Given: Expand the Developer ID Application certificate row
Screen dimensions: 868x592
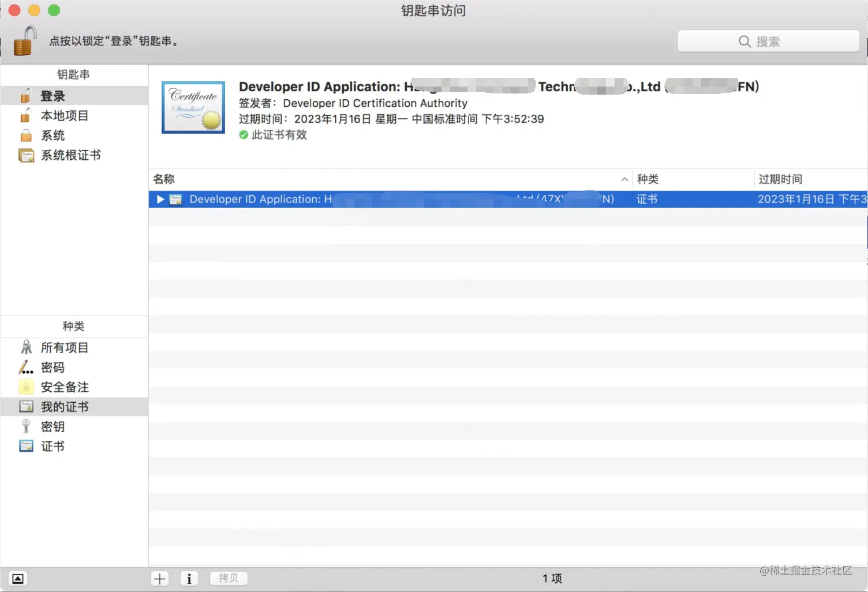Looking at the screenshot, I should (160, 200).
